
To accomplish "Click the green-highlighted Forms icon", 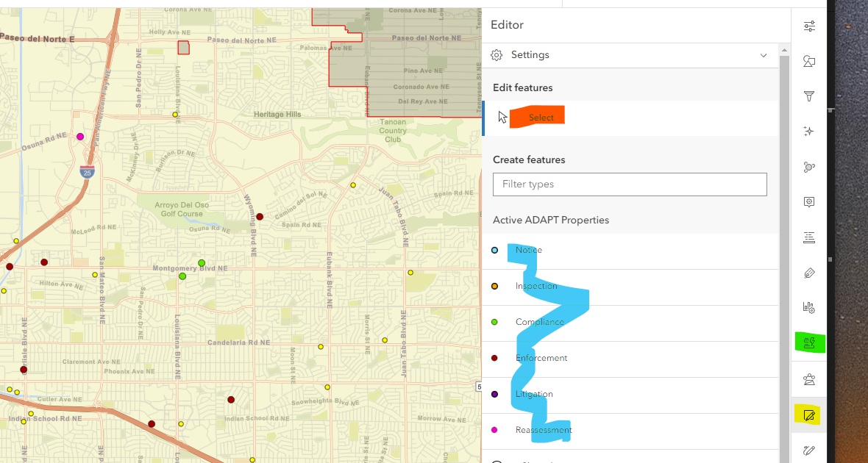I will click(809, 342).
